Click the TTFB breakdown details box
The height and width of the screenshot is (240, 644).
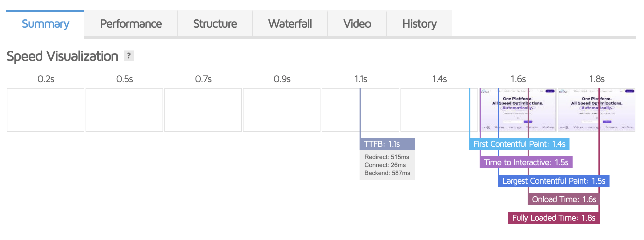pyautogui.click(x=387, y=165)
